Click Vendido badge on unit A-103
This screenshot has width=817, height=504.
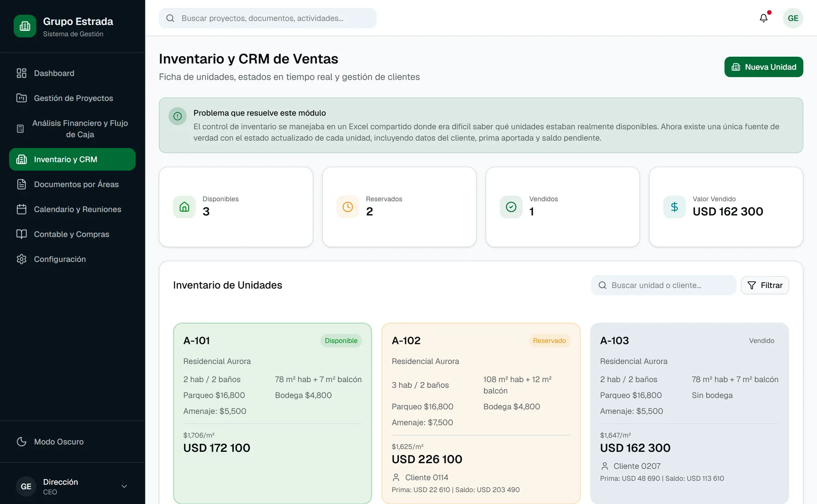(x=762, y=341)
